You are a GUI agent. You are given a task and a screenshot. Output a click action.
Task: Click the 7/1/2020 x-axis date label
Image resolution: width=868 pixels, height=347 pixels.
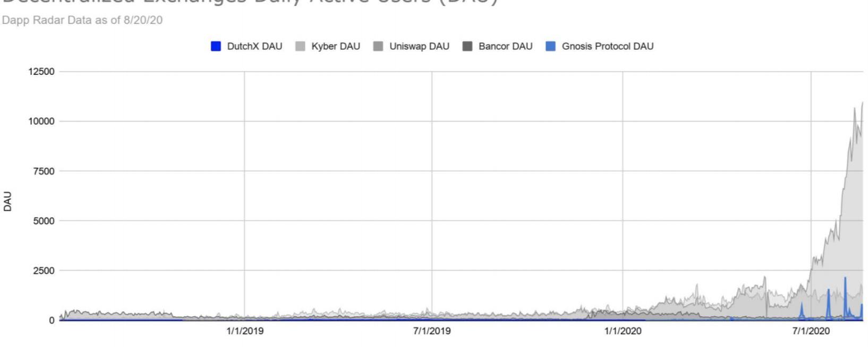[811, 331]
